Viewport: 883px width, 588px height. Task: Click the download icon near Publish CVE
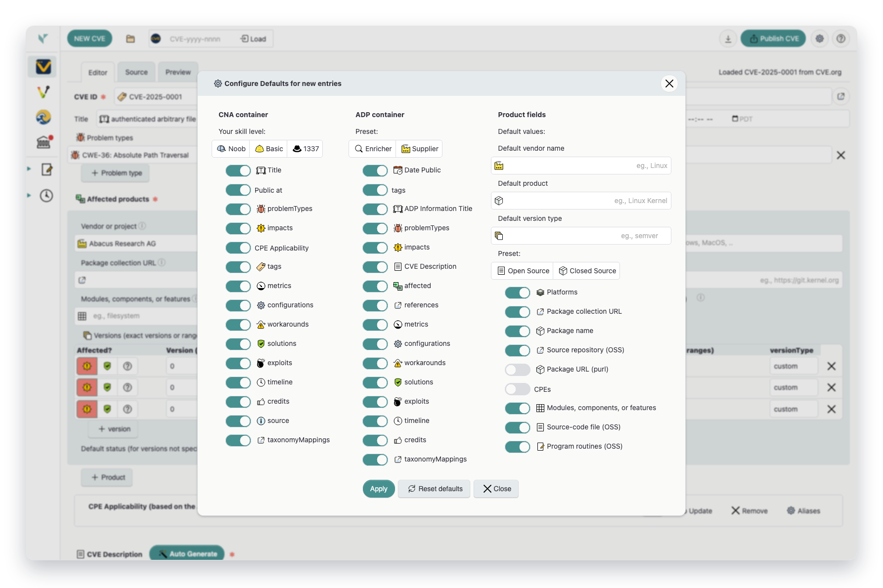click(x=728, y=38)
